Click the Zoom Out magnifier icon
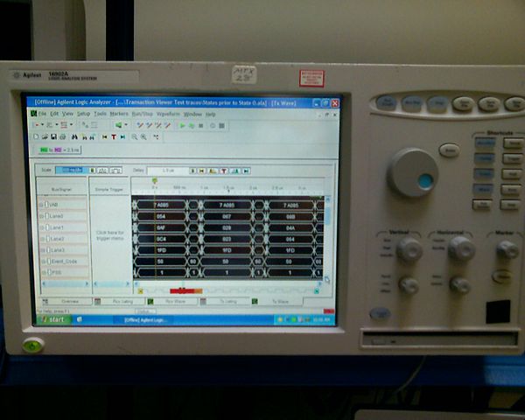Screen dimensions: 525x420 143,136
